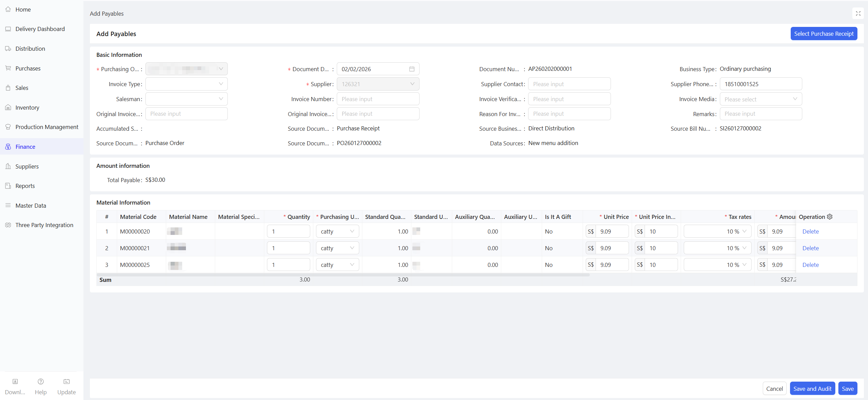Expand the Invoice Type dropdown
This screenshot has height=400, width=868.
[186, 84]
